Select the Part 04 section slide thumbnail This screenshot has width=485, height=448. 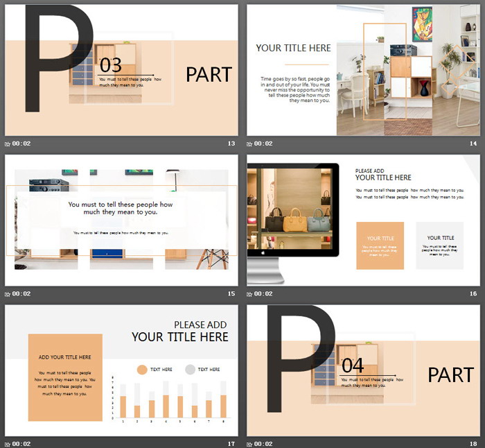[364, 370]
